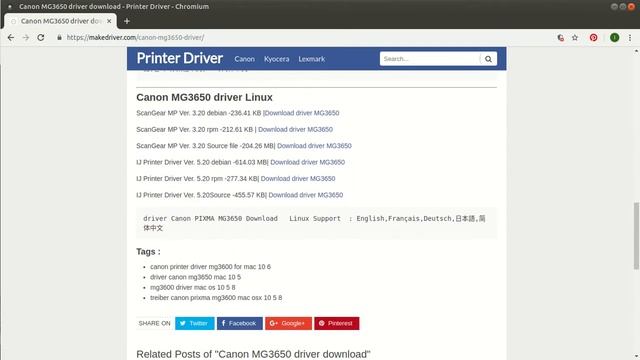
Task: Share on Facebook button
Action: point(240,323)
